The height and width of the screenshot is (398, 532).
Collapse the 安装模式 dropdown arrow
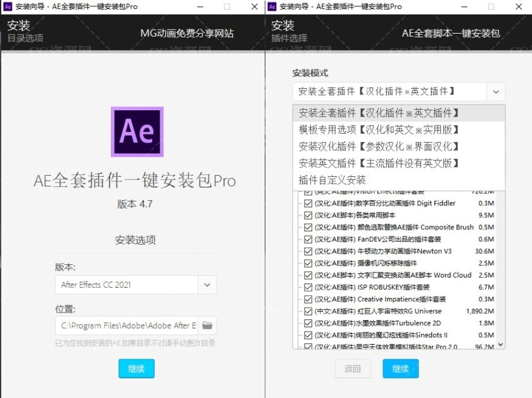tap(496, 92)
